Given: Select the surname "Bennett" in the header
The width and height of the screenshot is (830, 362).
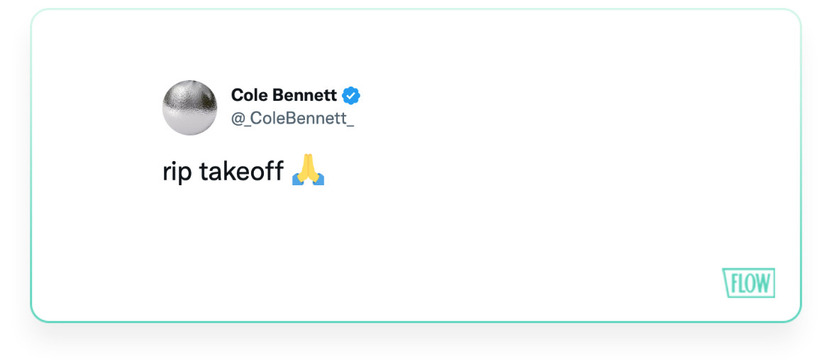Looking at the screenshot, I should 304,95.
